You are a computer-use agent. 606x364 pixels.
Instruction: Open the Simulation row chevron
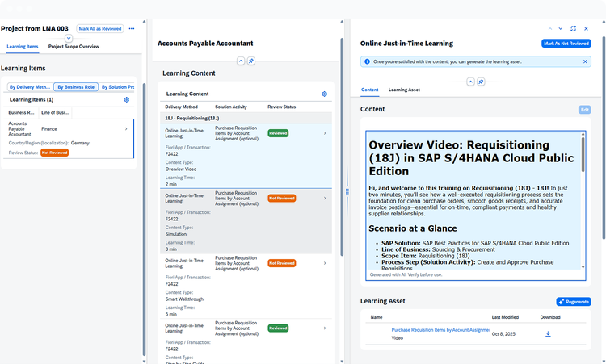(325, 198)
